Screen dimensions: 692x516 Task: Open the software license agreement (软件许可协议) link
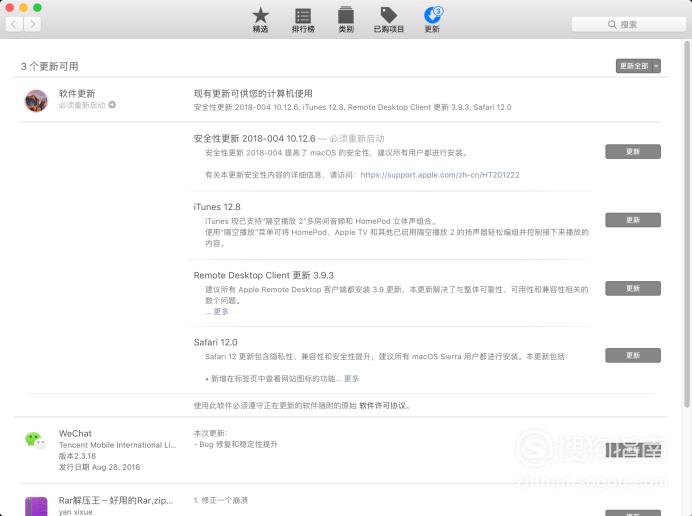[382, 405]
